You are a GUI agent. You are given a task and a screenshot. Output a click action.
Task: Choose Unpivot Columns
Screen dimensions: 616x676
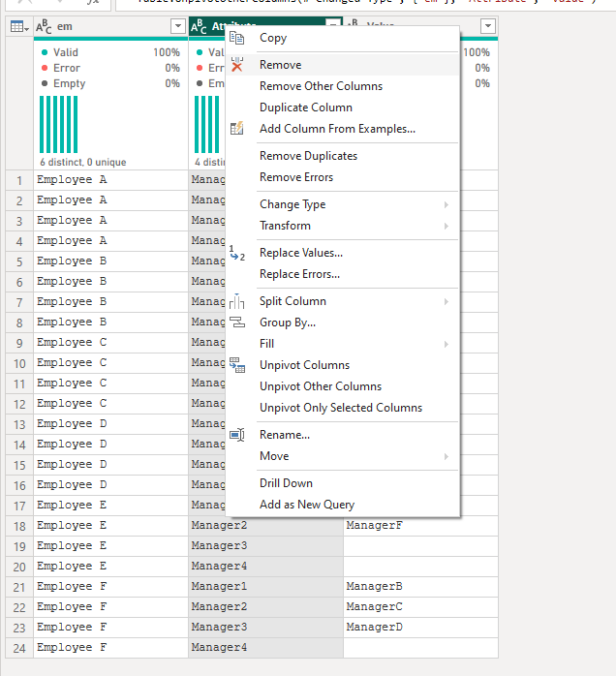click(x=343, y=365)
